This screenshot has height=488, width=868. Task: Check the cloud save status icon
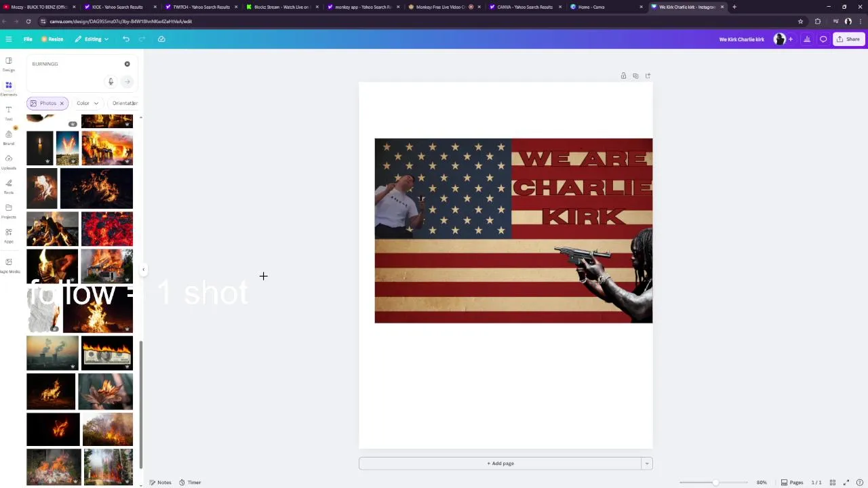161,39
